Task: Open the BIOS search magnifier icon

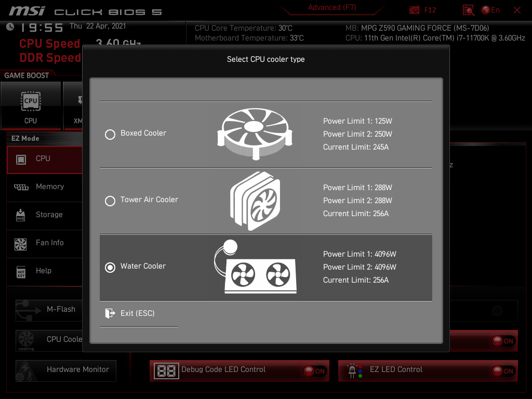Action: pos(468,10)
